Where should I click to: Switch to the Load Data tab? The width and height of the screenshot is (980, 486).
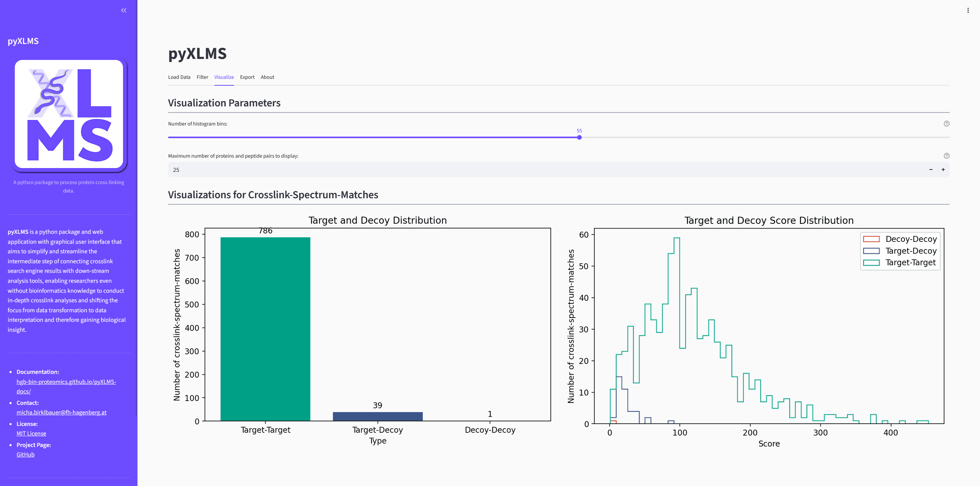pos(179,77)
